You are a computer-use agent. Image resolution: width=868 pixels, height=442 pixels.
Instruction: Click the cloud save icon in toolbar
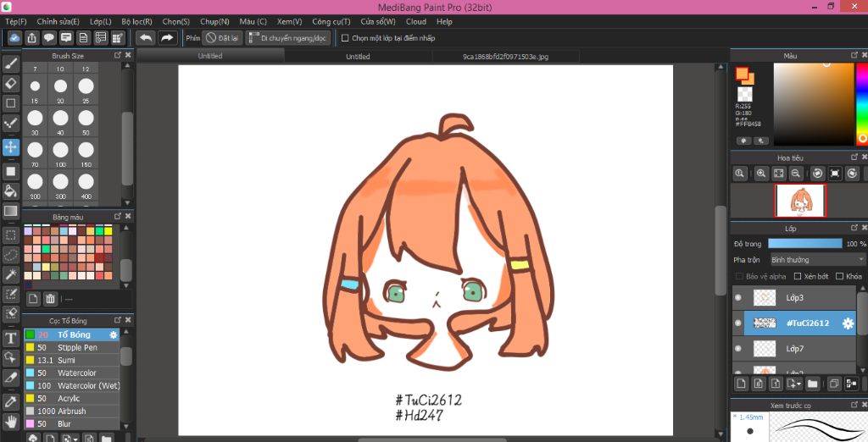coord(15,38)
